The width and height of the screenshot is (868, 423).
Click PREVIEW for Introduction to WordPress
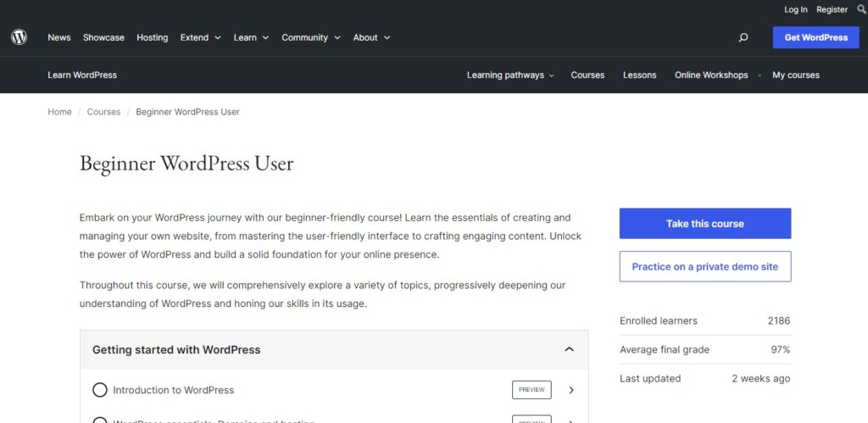pyautogui.click(x=531, y=390)
